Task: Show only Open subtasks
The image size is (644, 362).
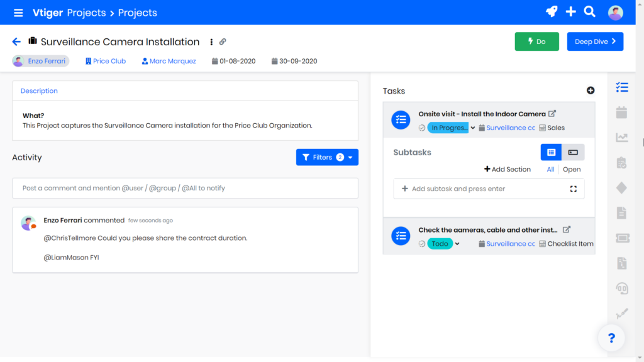Action: coord(572,169)
